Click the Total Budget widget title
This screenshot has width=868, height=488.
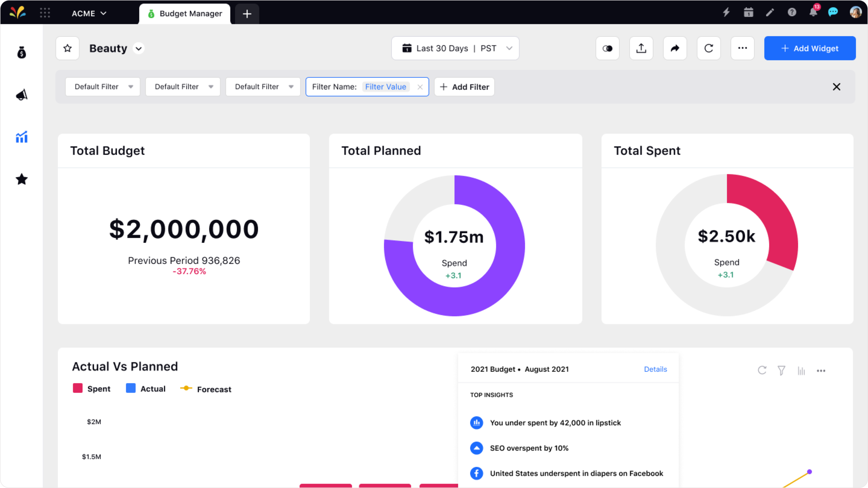pos(107,151)
